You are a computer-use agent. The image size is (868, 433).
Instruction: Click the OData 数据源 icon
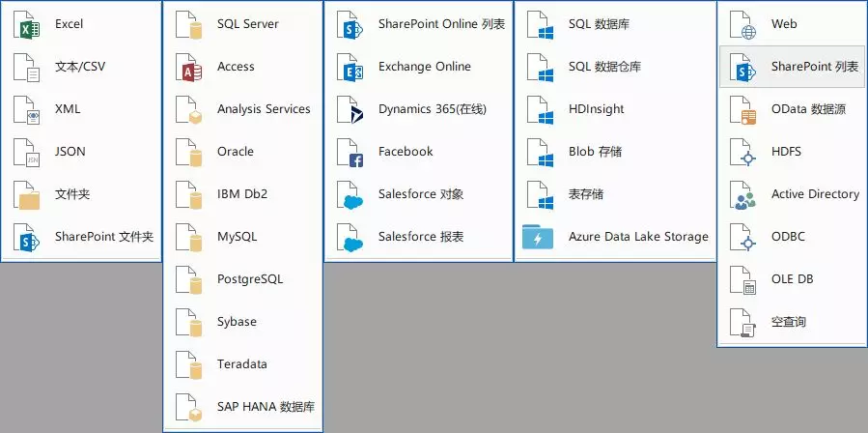[x=742, y=110]
